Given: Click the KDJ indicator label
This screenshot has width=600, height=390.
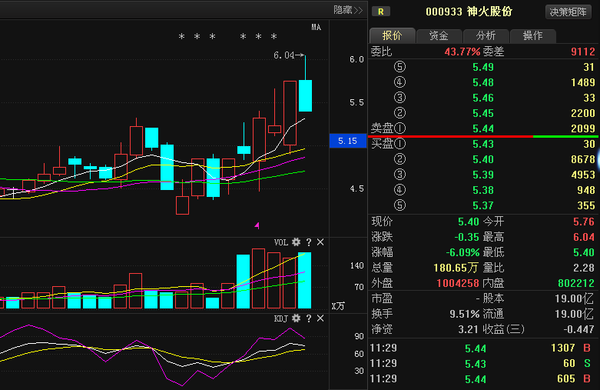Looking at the screenshot, I should (x=281, y=318).
